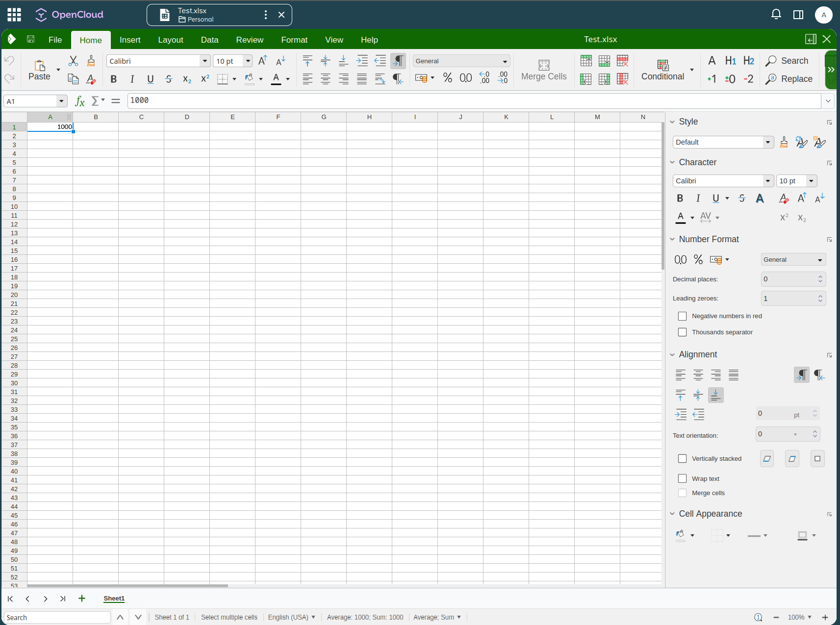This screenshot has width=840, height=625.
Task: Toggle Italic in Character sidebar panel
Action: point(698,198)
